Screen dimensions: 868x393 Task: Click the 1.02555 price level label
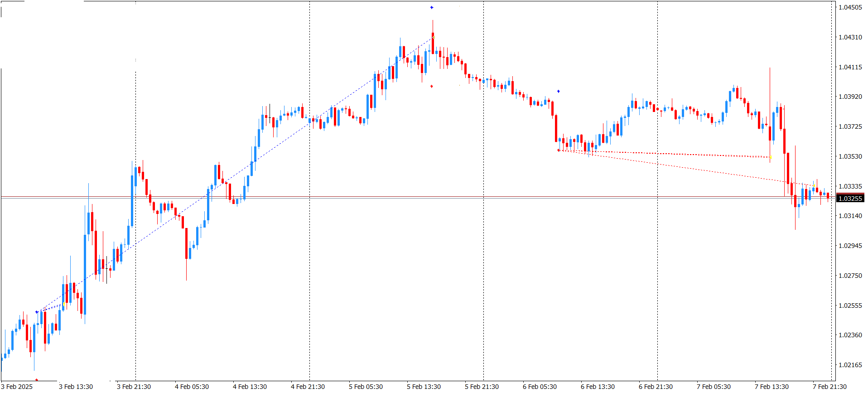(850, 306)
